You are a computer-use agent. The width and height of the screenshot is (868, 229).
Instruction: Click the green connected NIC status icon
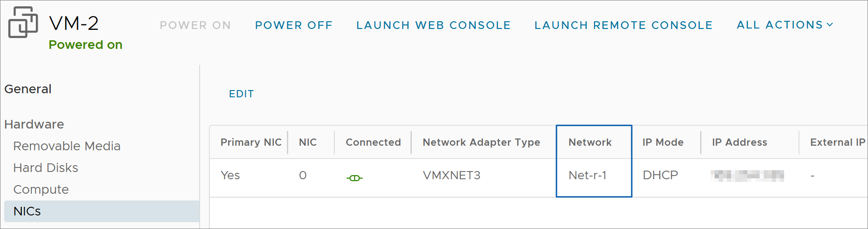coord(355,178)
